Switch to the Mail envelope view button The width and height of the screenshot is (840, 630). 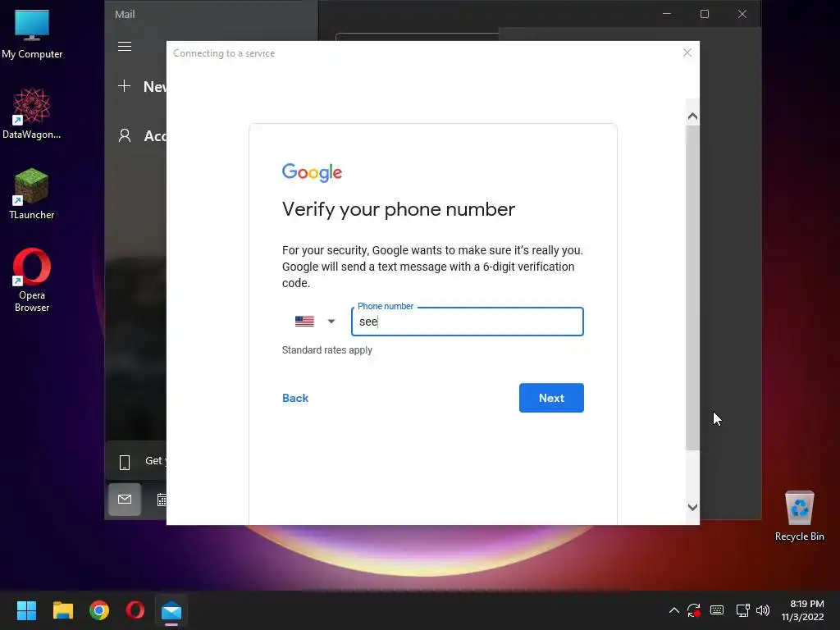coord(125,500)
